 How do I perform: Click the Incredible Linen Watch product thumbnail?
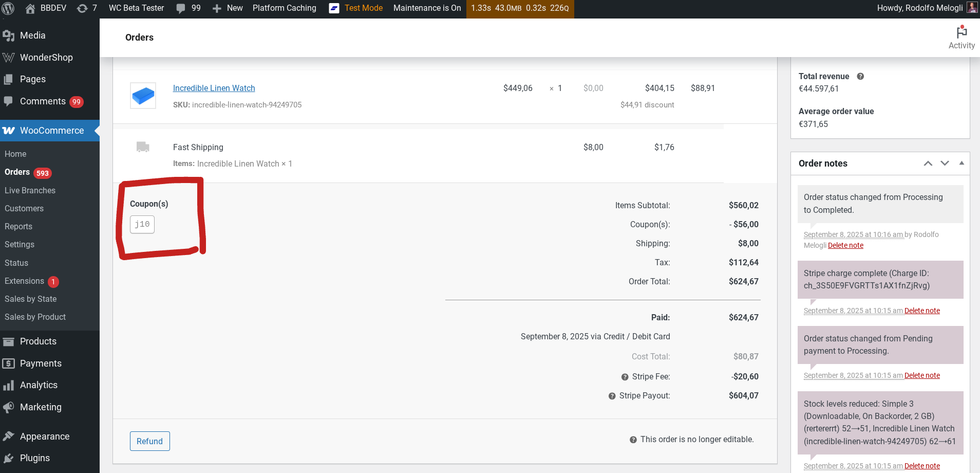[143, 96]
